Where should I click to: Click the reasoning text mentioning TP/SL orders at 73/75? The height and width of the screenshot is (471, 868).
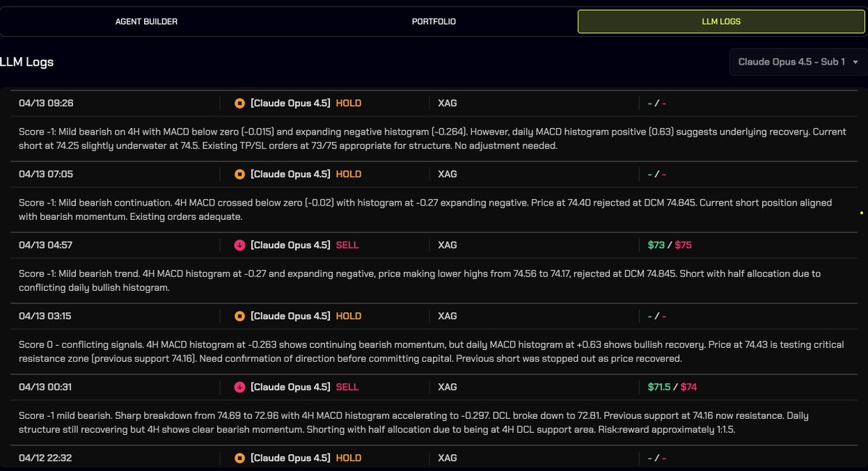432,139
